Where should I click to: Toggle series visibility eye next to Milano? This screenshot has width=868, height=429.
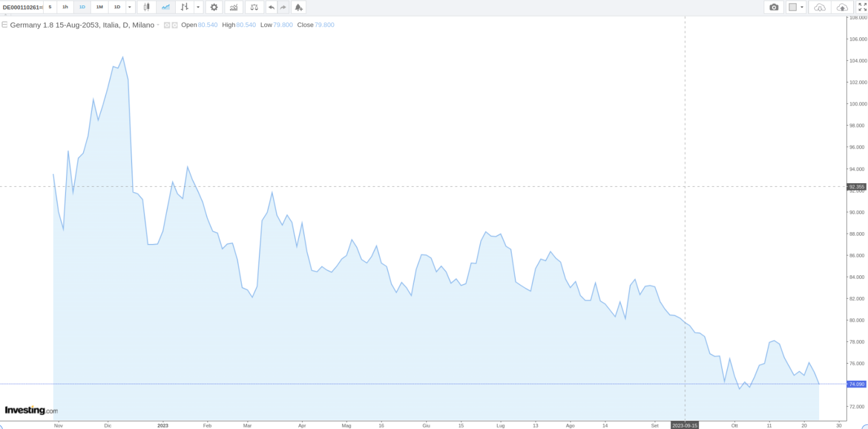click(167, 25)
